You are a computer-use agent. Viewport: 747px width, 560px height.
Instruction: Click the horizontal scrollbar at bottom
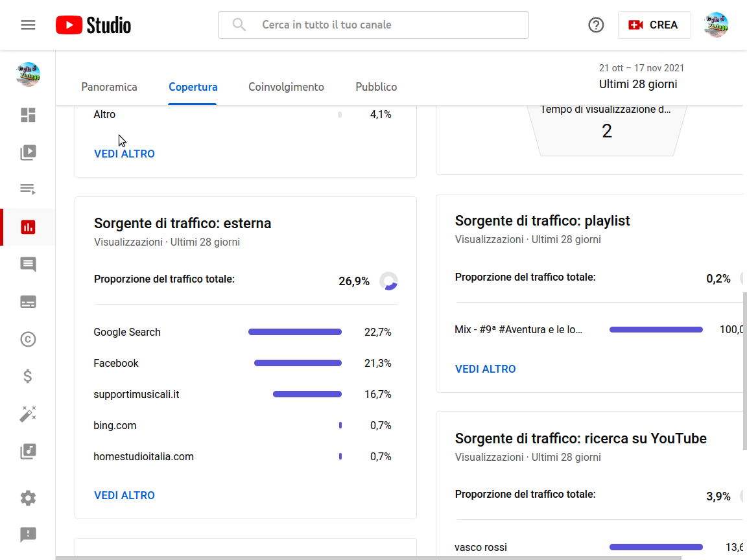click(368, 557)
